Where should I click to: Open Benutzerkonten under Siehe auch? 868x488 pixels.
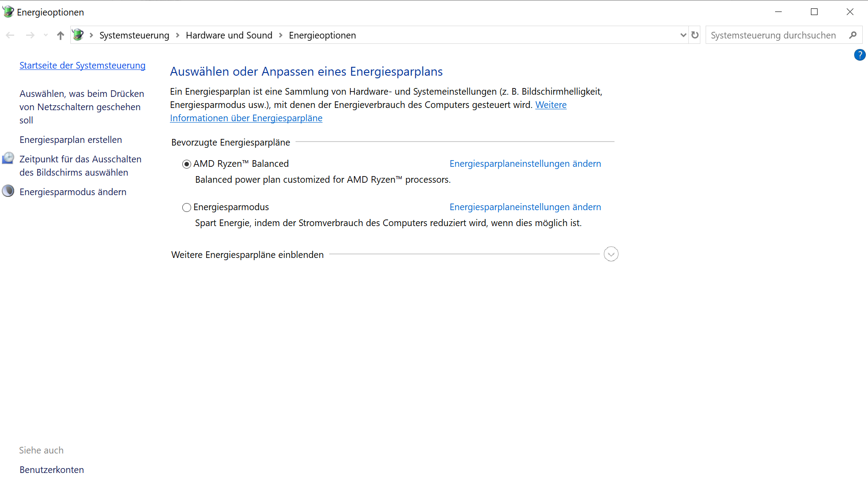pyautogui.click(x=52, y=470)
